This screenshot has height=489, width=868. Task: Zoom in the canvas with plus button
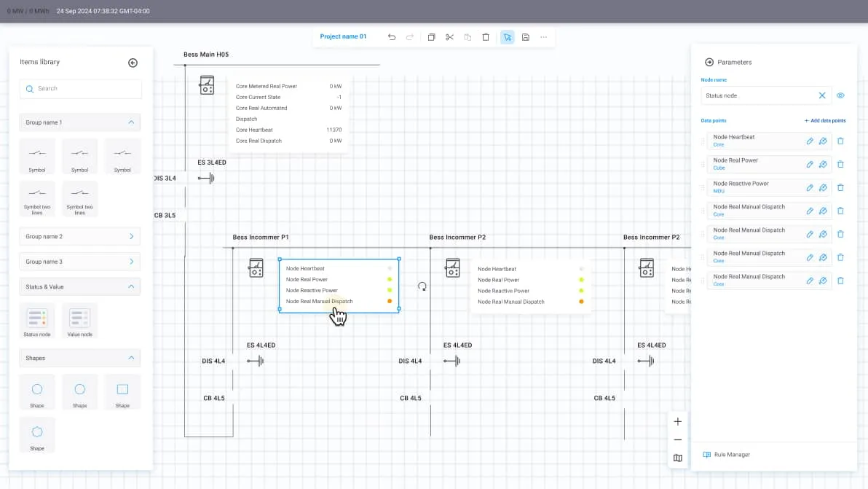pos(677,421)
